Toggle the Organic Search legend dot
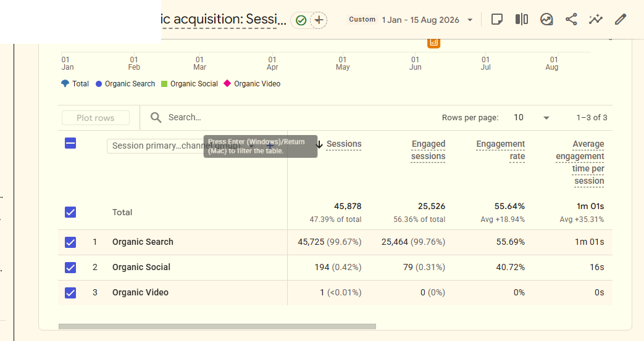The image size is (644, 341). coord(99,84)
